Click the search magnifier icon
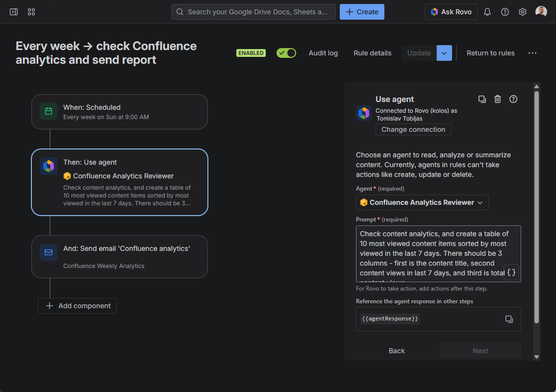The image size is (556, 392). click(180, 12)
